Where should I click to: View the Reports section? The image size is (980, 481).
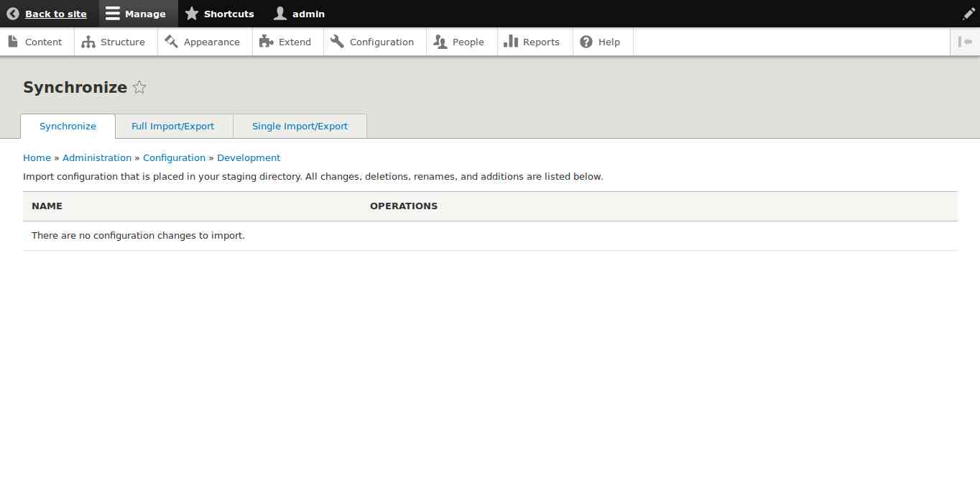[533, 42]
